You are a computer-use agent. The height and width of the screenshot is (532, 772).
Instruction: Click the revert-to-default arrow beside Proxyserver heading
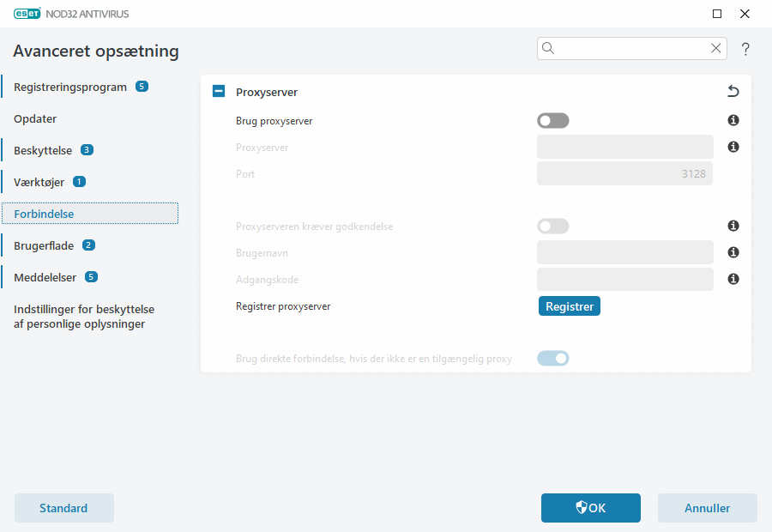click(x=733, y=91)
